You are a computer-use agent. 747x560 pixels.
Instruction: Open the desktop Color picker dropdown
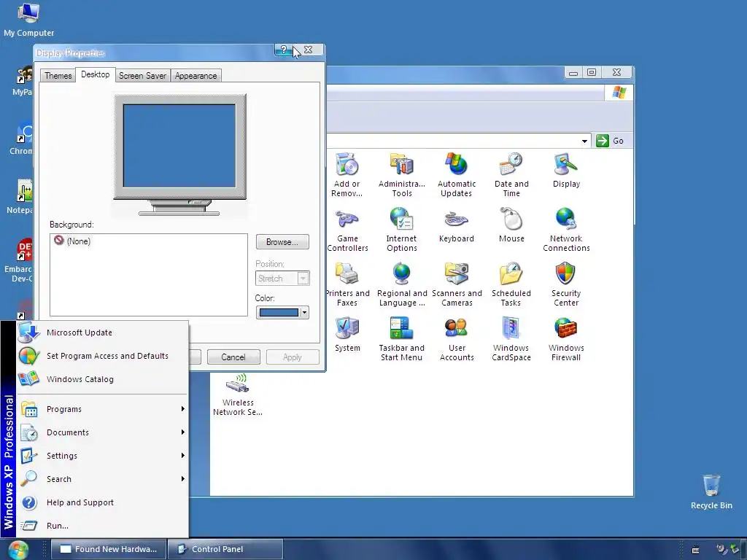point(282,312)
